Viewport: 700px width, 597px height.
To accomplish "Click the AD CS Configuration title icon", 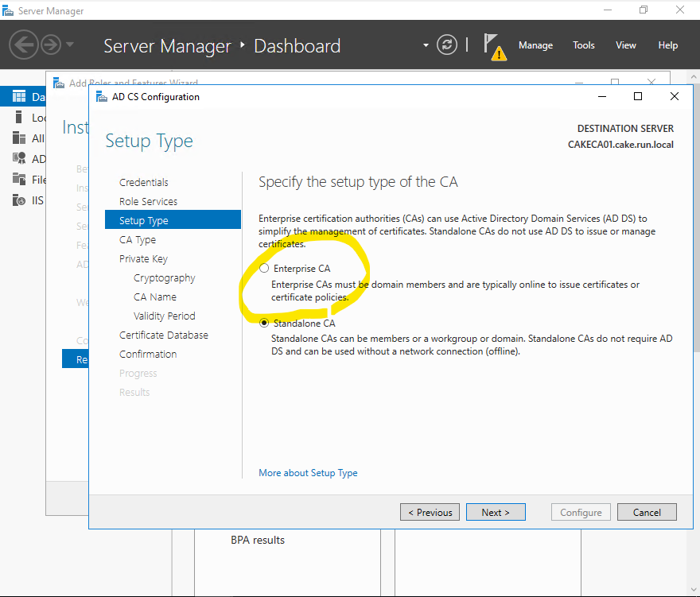I will point(102,97).
